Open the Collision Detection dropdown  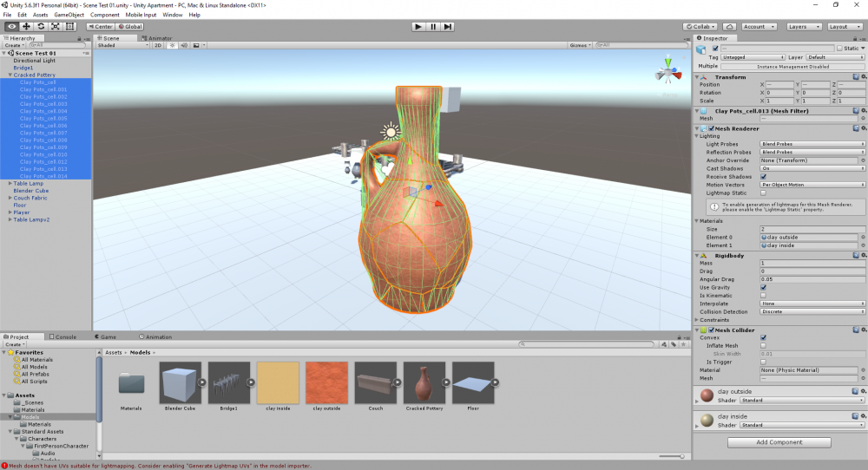(812, 311)
